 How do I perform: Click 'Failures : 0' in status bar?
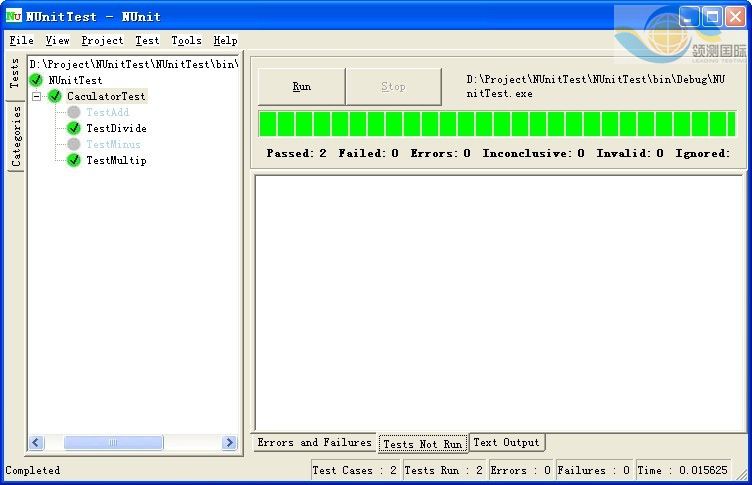coord(594,470)
